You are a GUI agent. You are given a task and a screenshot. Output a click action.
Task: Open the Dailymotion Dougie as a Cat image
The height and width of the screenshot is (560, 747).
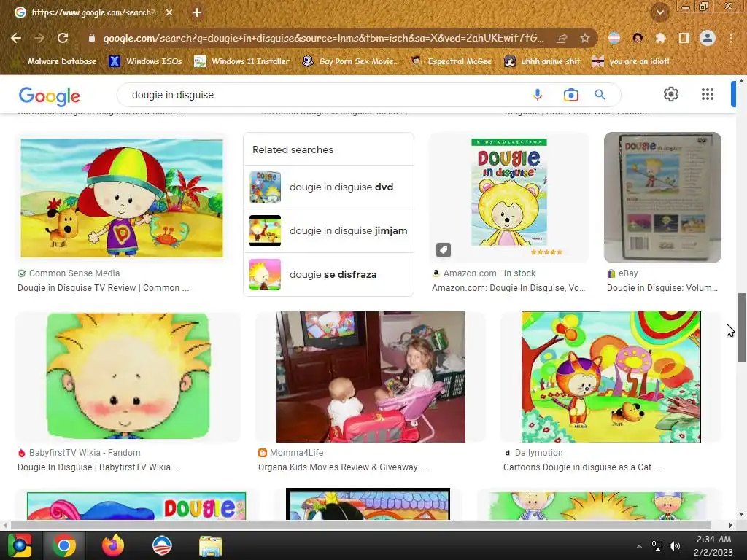[611, 377]
